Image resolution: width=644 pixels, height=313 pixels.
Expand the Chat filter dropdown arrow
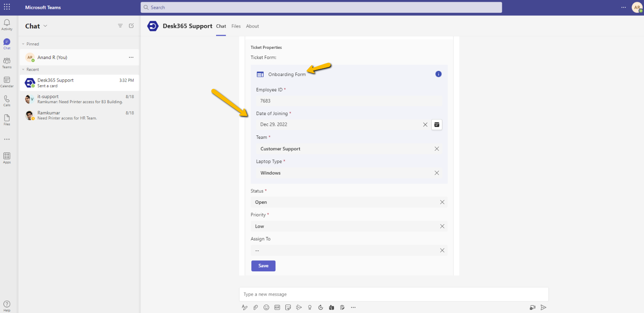click(x=45, y=26)
